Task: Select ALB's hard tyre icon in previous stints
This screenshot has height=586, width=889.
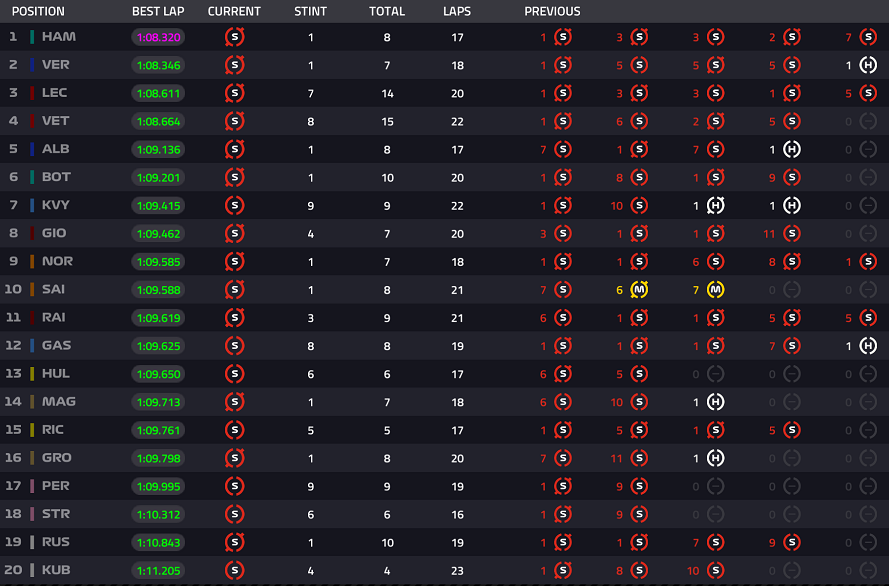Action: tap(792, 149)
